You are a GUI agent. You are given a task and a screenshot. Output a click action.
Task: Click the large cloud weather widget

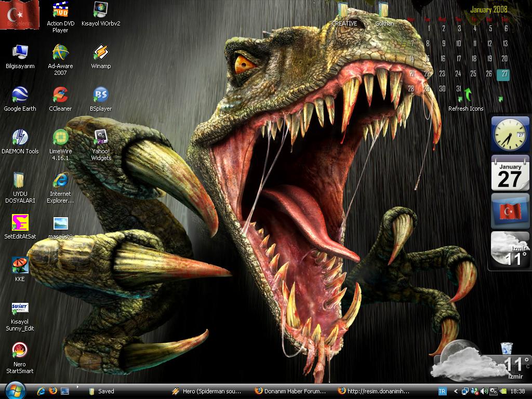coord(480,362)
